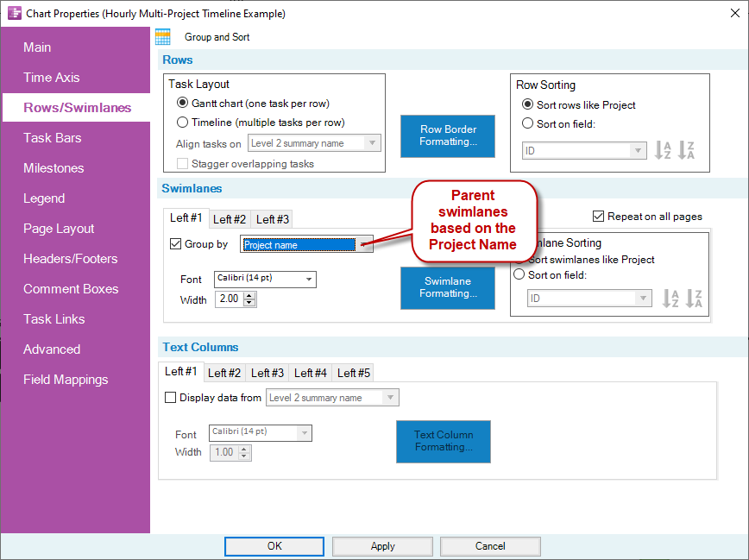Screen dimensions: 749x560
Task: Switch to Swimlanes Left #2 tab
Action: [230, 219]
